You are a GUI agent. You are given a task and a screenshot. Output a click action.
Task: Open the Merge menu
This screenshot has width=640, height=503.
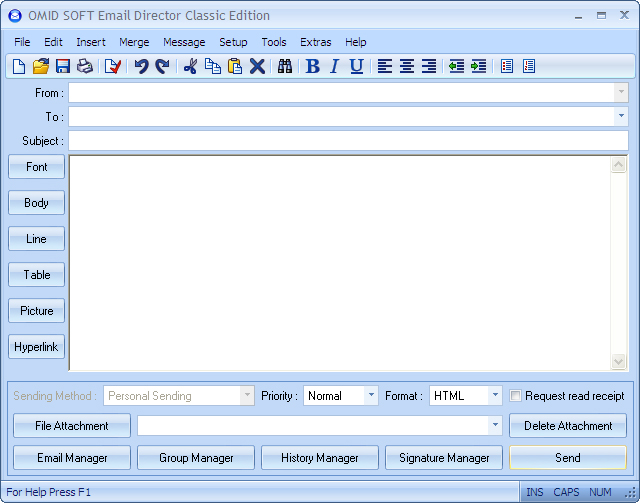point(134,42)
